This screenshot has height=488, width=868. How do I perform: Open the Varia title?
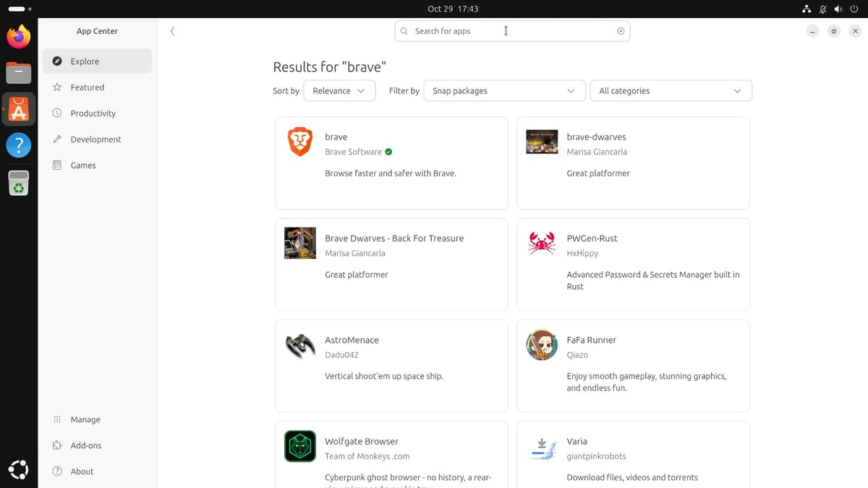576,441
